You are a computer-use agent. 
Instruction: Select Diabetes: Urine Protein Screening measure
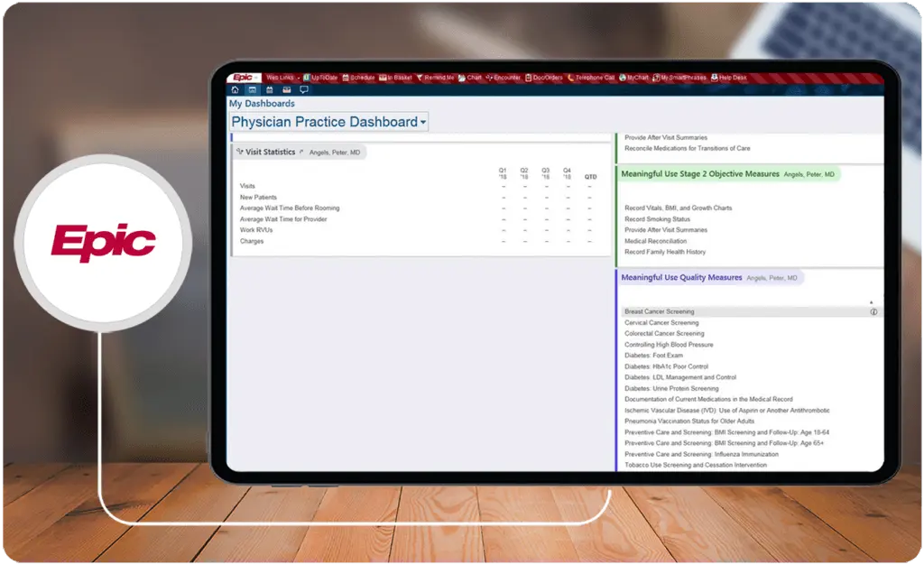[671, 388]
